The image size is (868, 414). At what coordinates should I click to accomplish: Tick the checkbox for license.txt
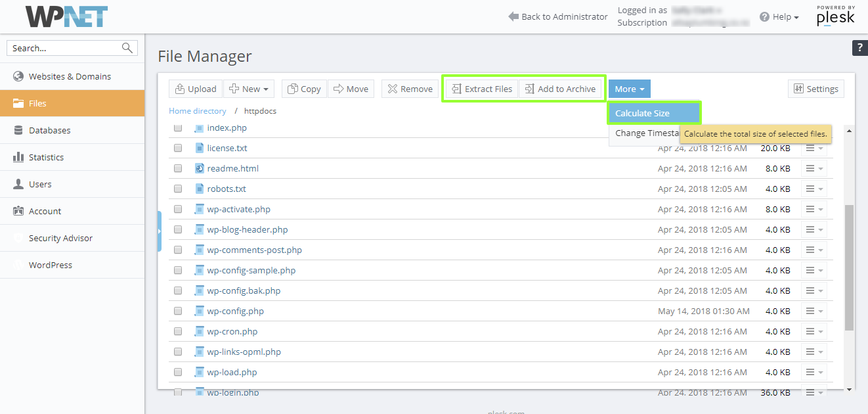pyautogui.click(x=178, y=149)
